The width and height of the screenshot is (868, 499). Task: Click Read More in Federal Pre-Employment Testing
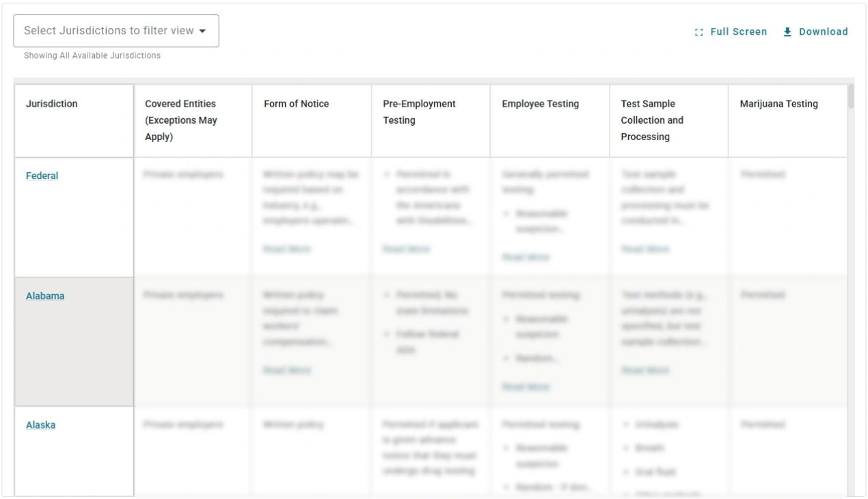coord(407,249)
